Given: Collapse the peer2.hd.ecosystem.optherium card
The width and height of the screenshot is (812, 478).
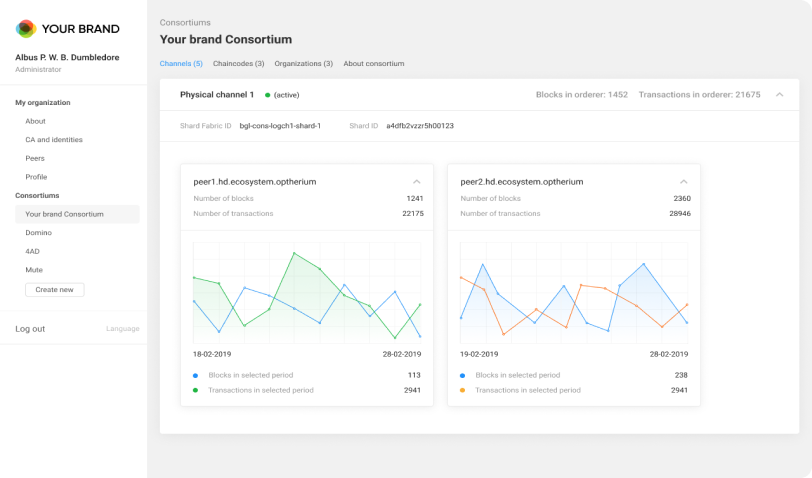Looking at the screenshot, I should point(683,182).
